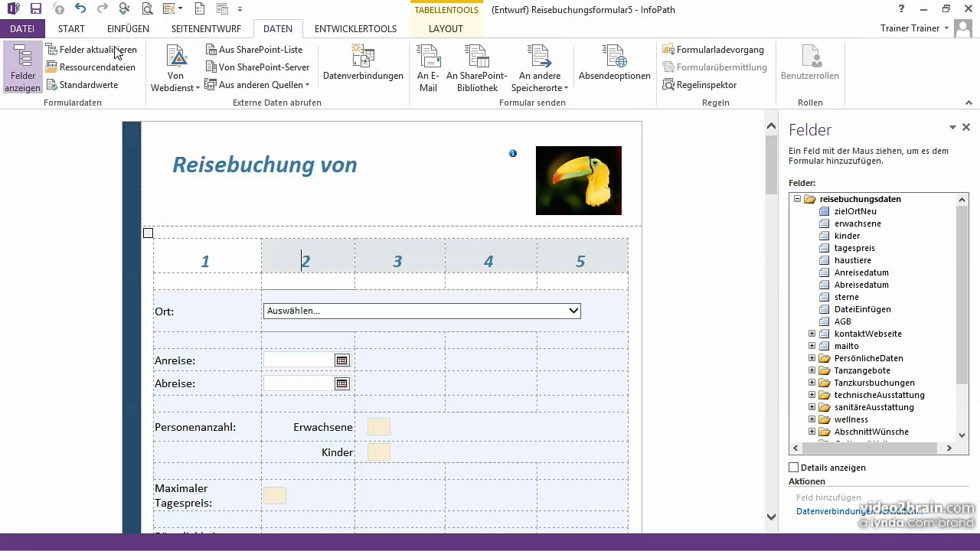Open the Trainer Trainer account menu
The height and width of the screenshot is (551, 980).
[x=914, y=28]
